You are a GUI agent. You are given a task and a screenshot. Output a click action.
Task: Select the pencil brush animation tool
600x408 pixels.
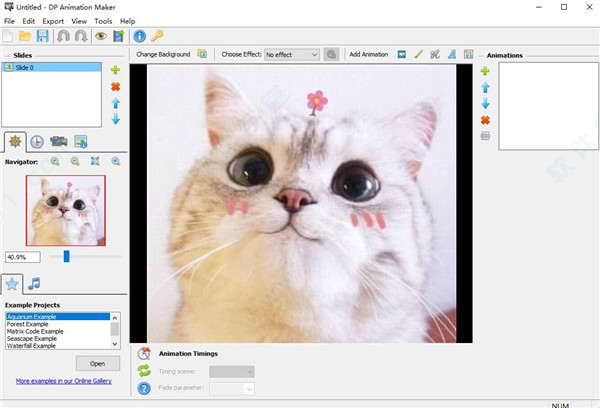418,54
